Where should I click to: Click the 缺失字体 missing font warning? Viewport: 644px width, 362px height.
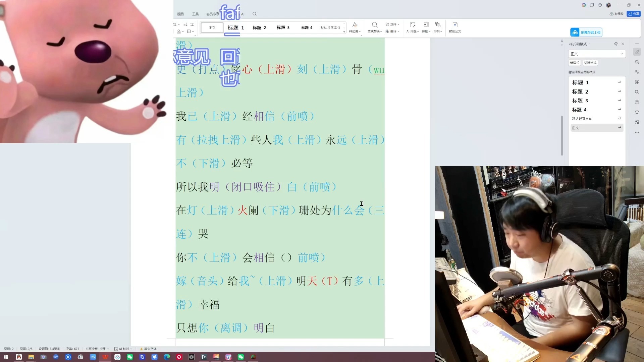coord(148,349)
